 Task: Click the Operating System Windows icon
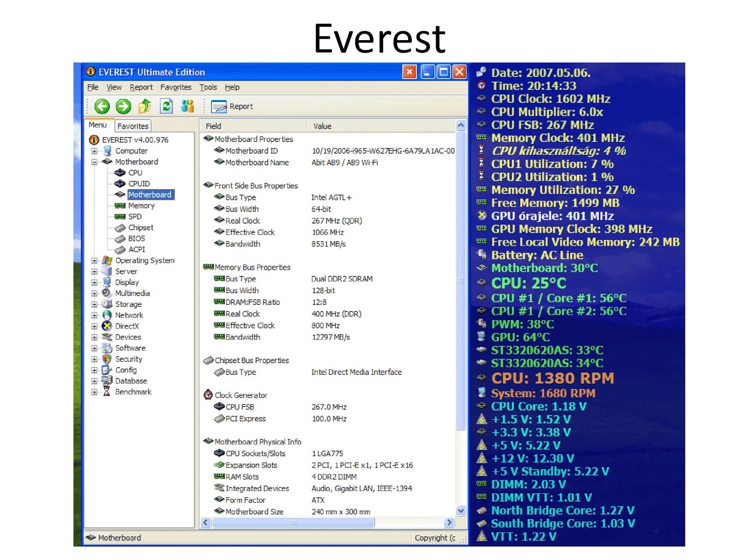(107, 260)
